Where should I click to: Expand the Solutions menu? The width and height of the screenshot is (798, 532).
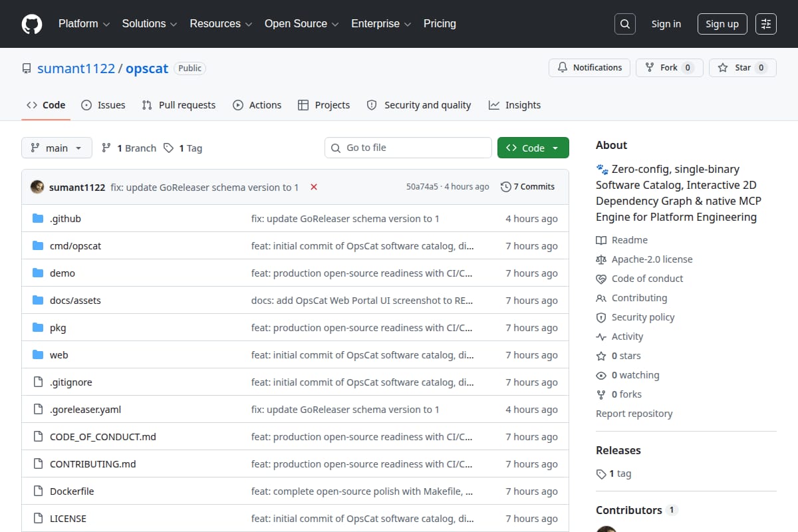click(x=150, y=24)
